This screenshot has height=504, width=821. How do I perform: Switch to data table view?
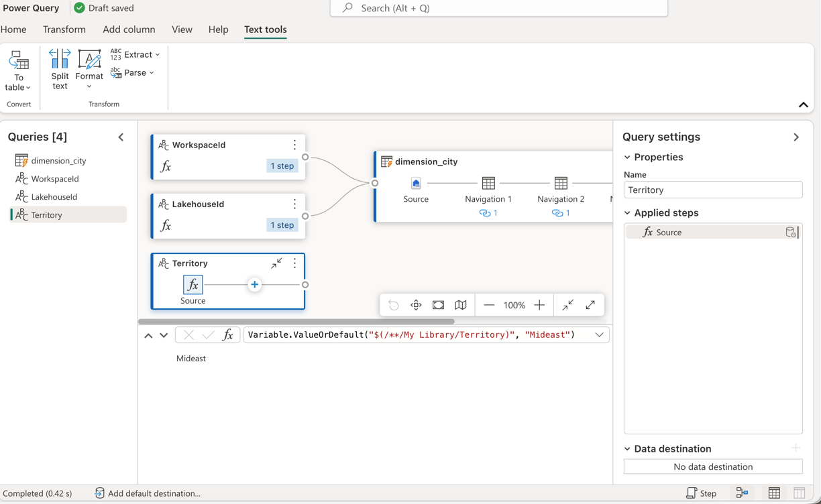[773, 493]
